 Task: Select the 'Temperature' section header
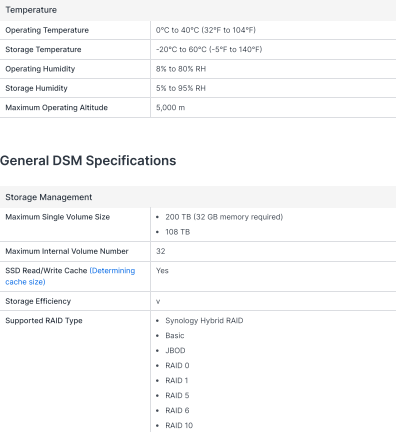[31, 10]
